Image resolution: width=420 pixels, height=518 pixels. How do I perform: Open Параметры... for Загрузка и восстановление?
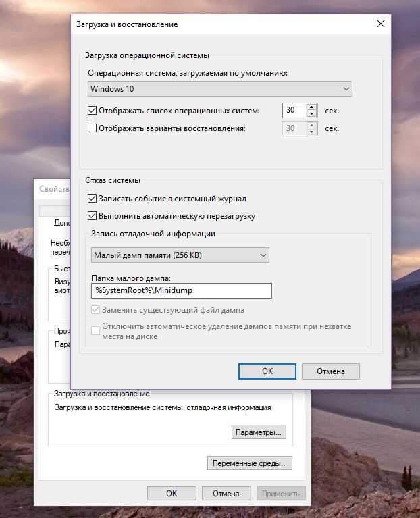point(259,432)
